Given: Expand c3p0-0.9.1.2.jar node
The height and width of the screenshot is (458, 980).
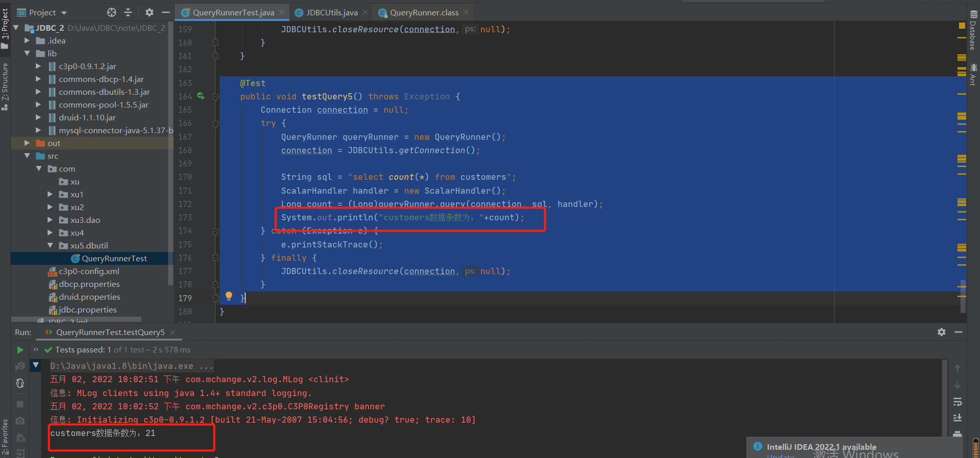Looking at the screenshot, I should point(38,66).
